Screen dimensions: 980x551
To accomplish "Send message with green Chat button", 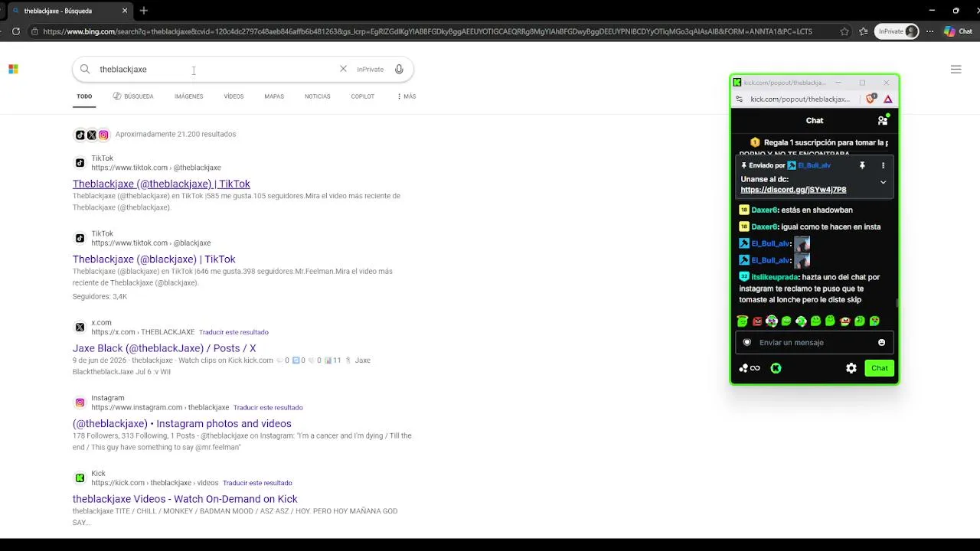I will [x=880, y=368].
